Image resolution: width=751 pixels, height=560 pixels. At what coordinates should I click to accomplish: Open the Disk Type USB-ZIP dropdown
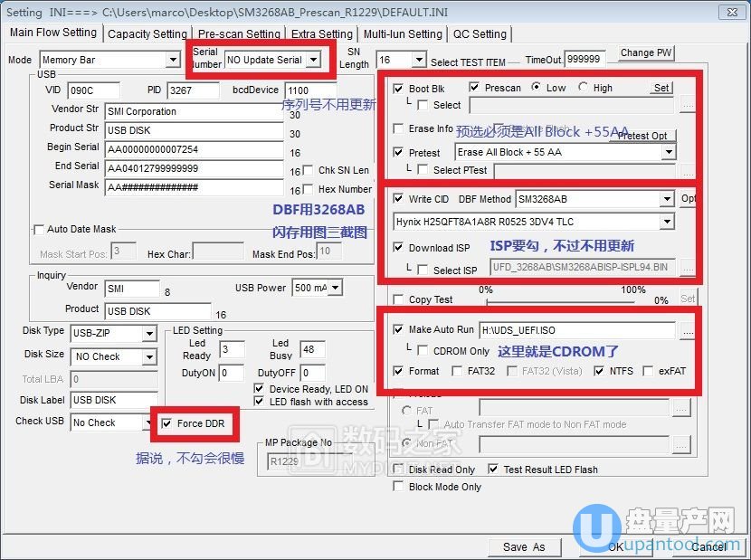pyautogui.click(x=149, y=334)
